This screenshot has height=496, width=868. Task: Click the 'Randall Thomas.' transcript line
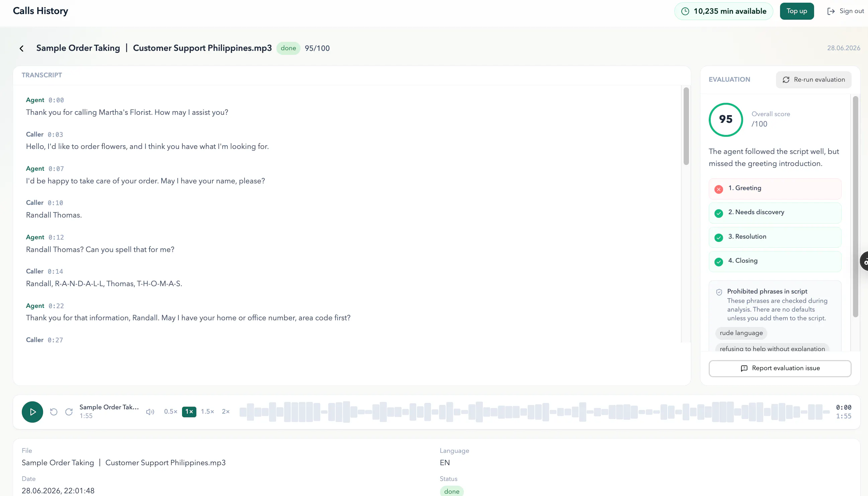[54, 215]
